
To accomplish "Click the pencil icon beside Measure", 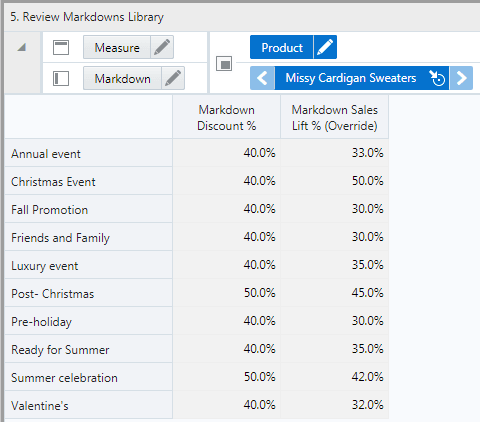I will [162, 47].
